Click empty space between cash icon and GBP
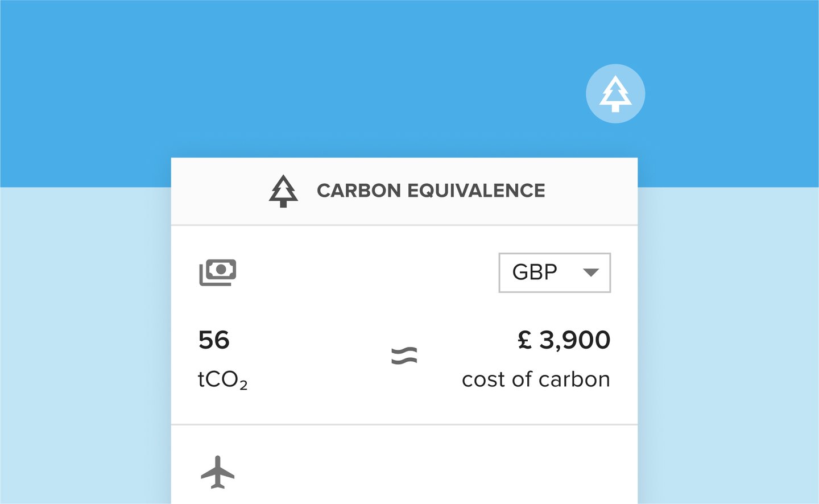 [364, 272]
